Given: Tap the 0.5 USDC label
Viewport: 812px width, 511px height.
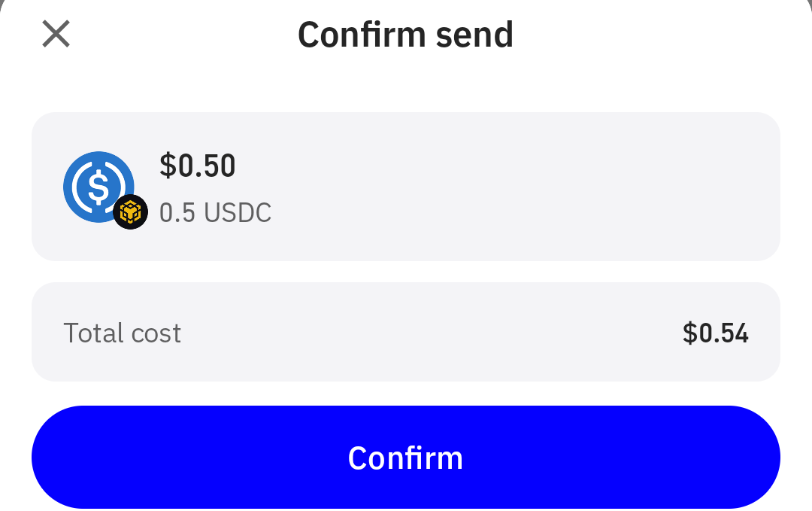Looking at the screenshot, I should pos(215,212).
